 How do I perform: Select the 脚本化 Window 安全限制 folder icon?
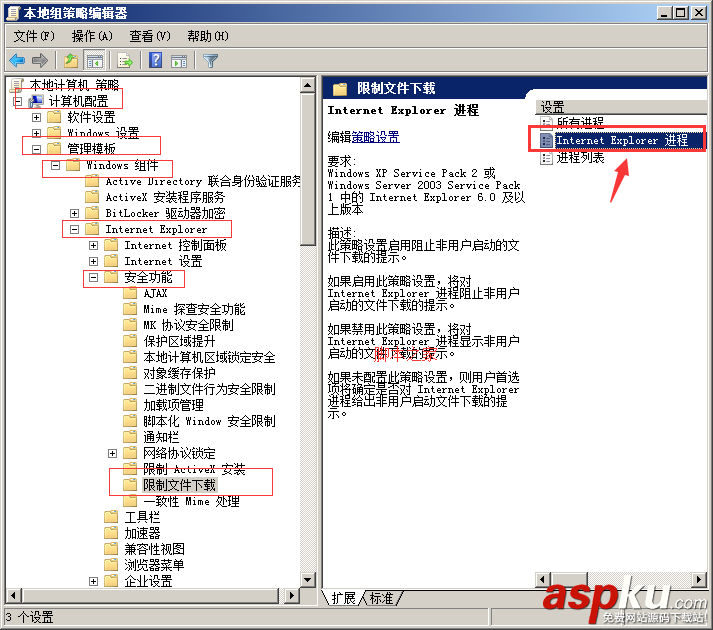pos(130,421)
